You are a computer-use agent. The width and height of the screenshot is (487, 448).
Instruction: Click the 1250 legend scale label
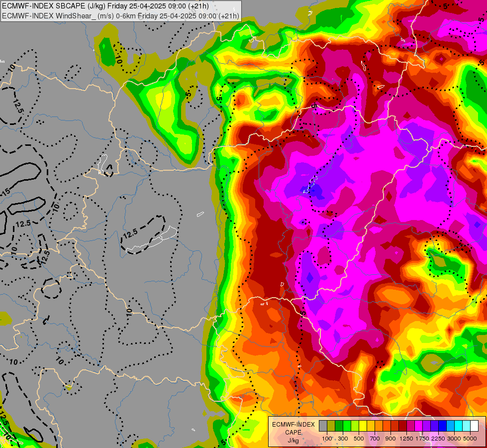click(x=406, y=439)
